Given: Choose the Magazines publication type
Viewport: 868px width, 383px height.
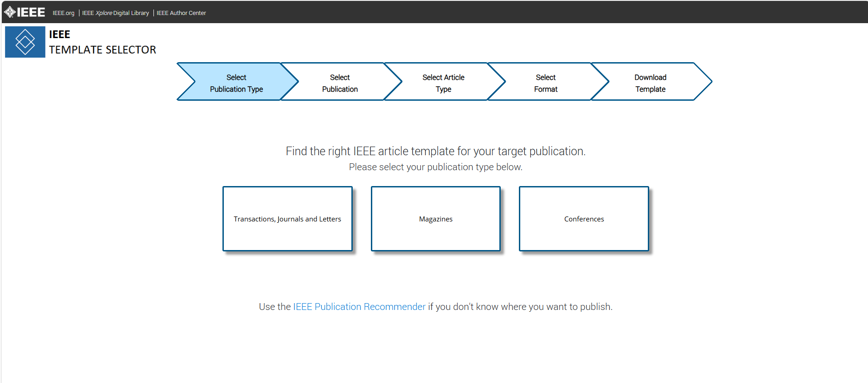Looking at the screenshot, I should [436, 219].
